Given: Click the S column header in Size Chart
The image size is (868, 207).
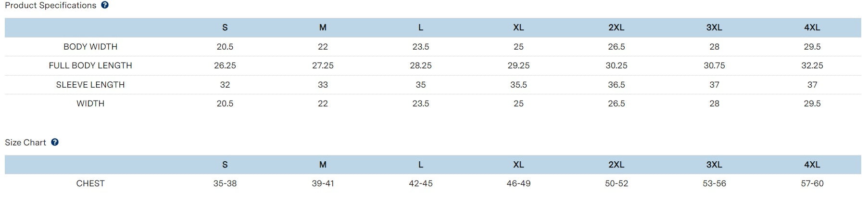Looking at the screenshot, I should [225, 165].
